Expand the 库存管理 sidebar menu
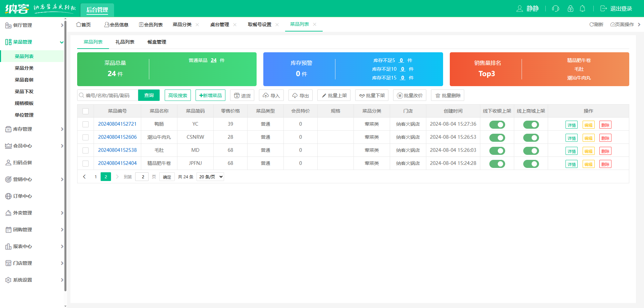Viewport: 644px width, 308px height. pyautogui.click(x=22, y=129)
